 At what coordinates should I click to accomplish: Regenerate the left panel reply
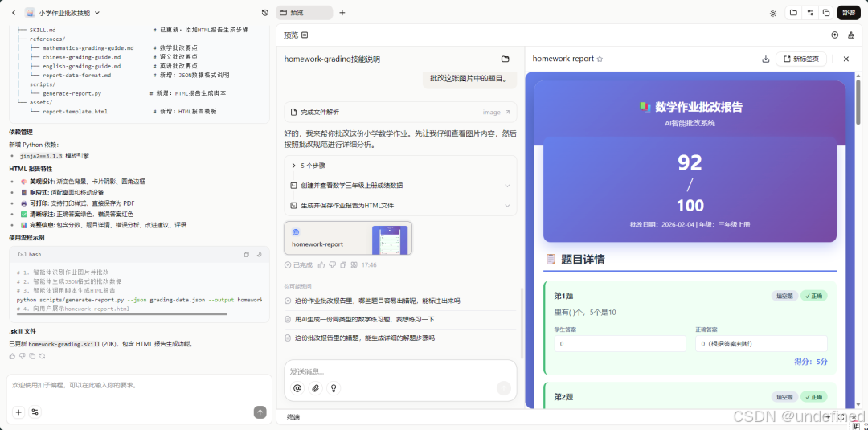pos(42,356)
